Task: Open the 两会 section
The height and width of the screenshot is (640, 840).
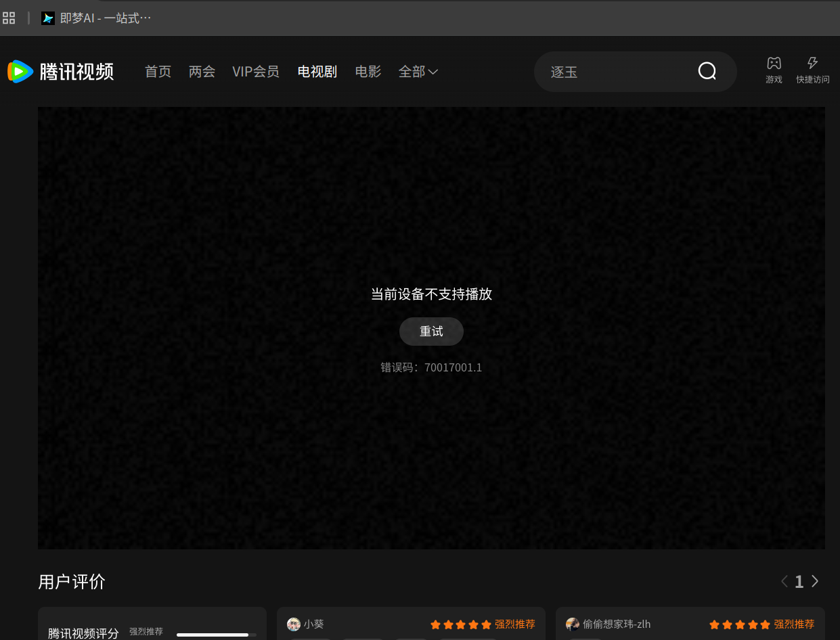Action: (x=202, y=71)
